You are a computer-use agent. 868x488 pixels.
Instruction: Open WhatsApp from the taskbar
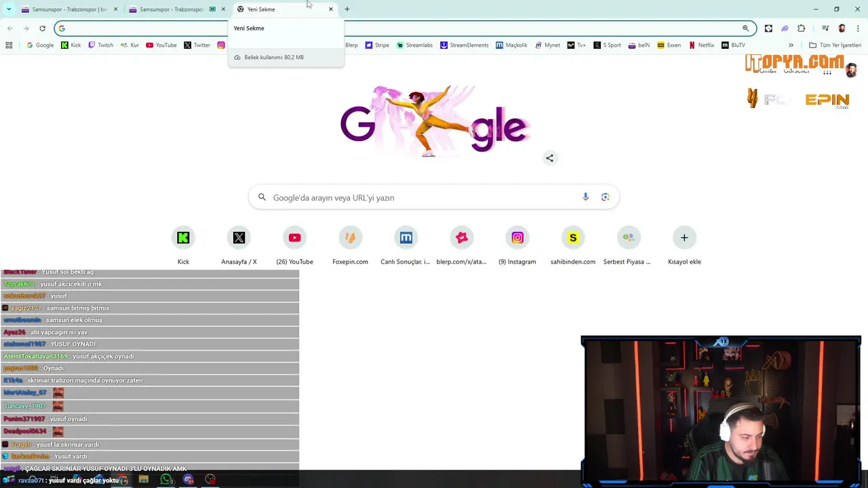coord(166,479)
